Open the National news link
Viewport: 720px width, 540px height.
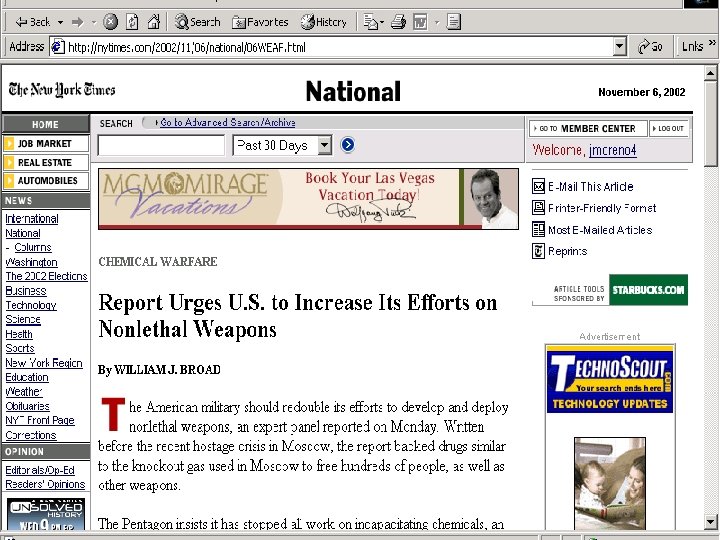tap(23, 233)
